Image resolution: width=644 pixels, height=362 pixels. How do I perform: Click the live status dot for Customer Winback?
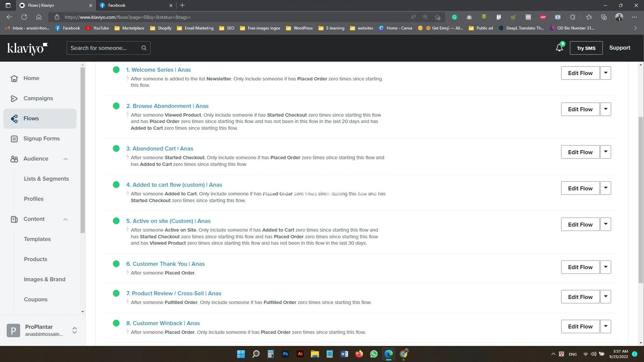(x=116, y=323)
